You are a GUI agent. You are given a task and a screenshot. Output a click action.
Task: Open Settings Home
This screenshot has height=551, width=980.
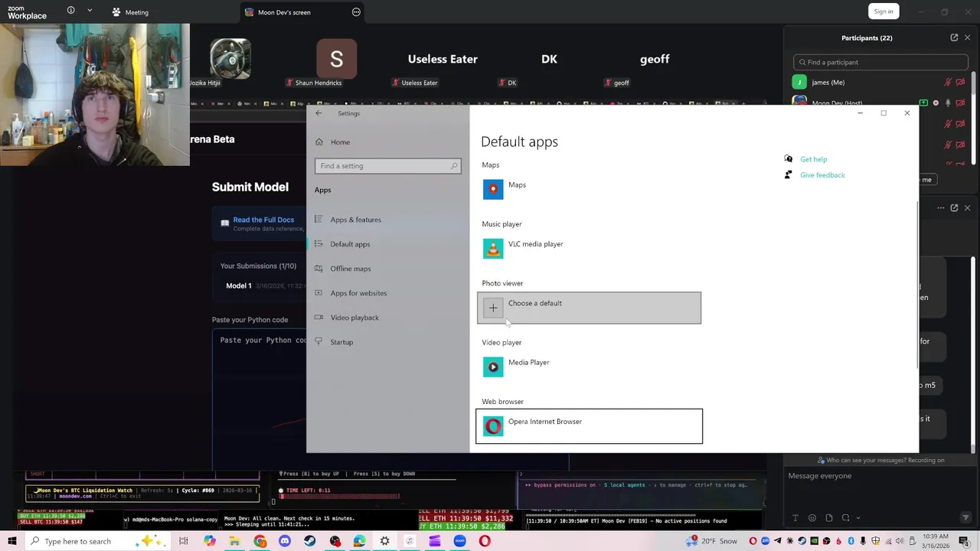pos(340,142)
